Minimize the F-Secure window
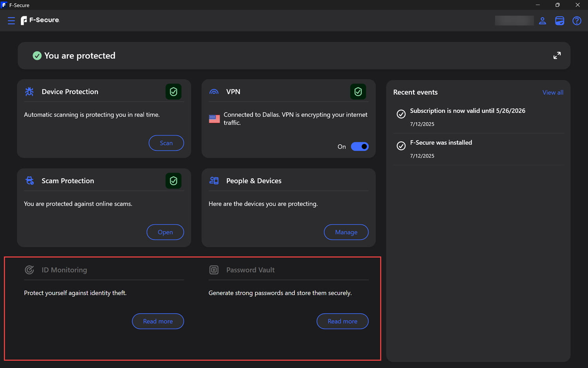Image resolution: width=588 pixels, height=368 pixels. point(538,5)
